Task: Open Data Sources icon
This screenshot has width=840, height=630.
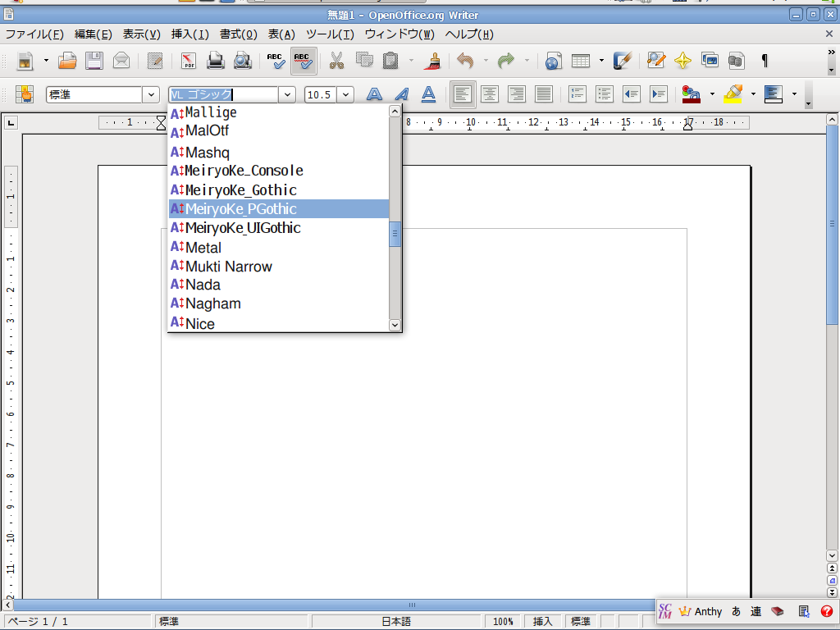Action: click(737, 61)
